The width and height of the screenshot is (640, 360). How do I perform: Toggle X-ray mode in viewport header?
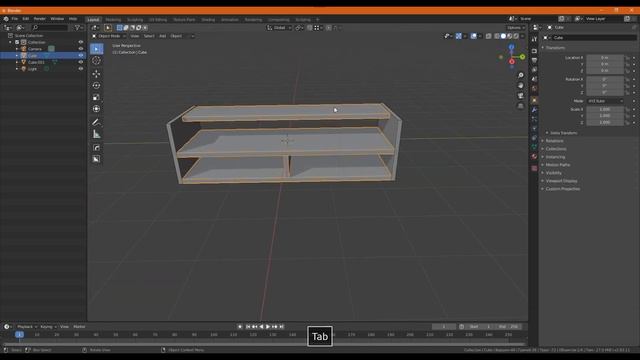coord(489,36)
